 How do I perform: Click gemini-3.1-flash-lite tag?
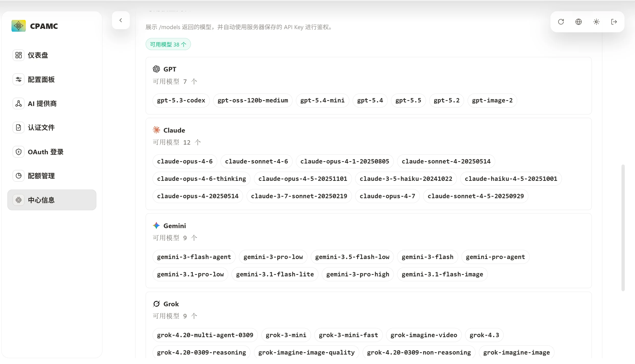pos(275,274)
